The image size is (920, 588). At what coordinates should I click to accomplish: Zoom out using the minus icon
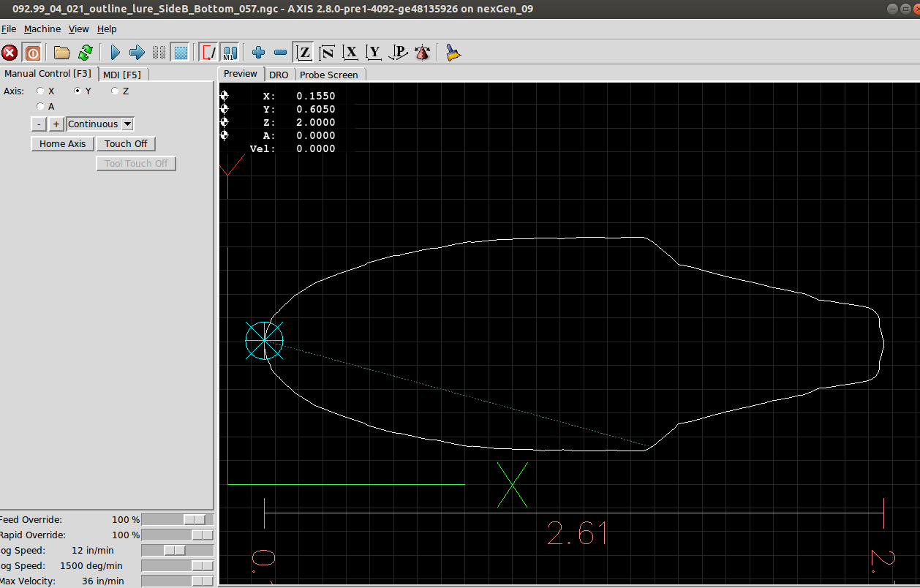click(x=280, y=53)
